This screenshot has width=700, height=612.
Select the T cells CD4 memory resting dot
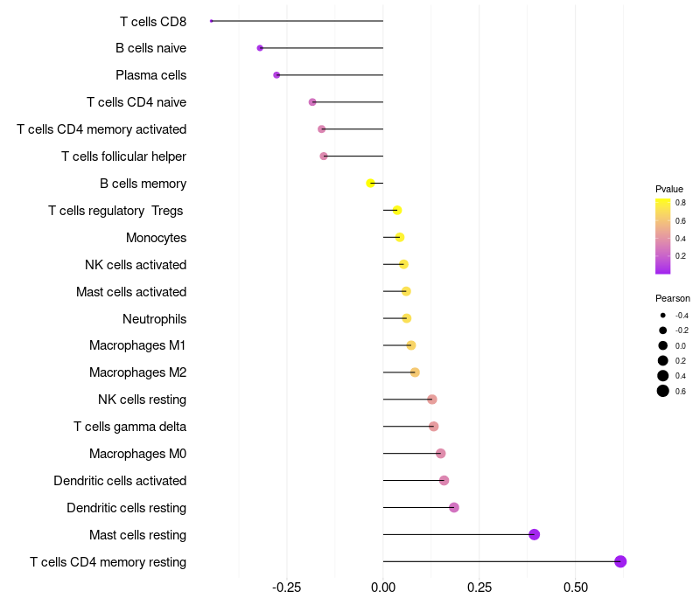click(620, 561)
